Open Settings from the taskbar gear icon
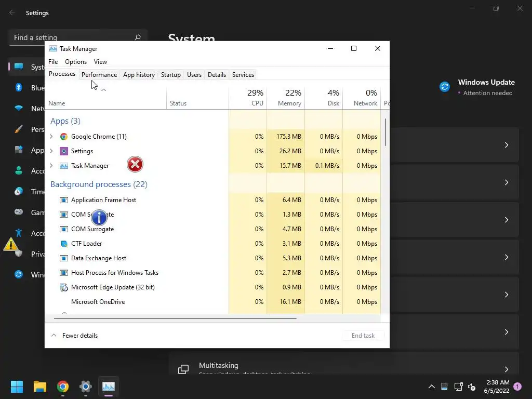 pos(86,387)
